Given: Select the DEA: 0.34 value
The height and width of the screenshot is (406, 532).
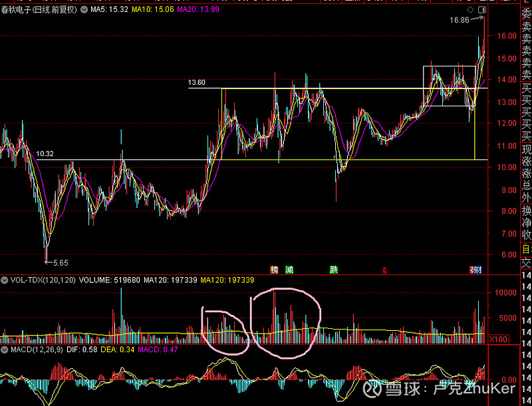Looking at the screenshot, I should [x=118, y=350].
